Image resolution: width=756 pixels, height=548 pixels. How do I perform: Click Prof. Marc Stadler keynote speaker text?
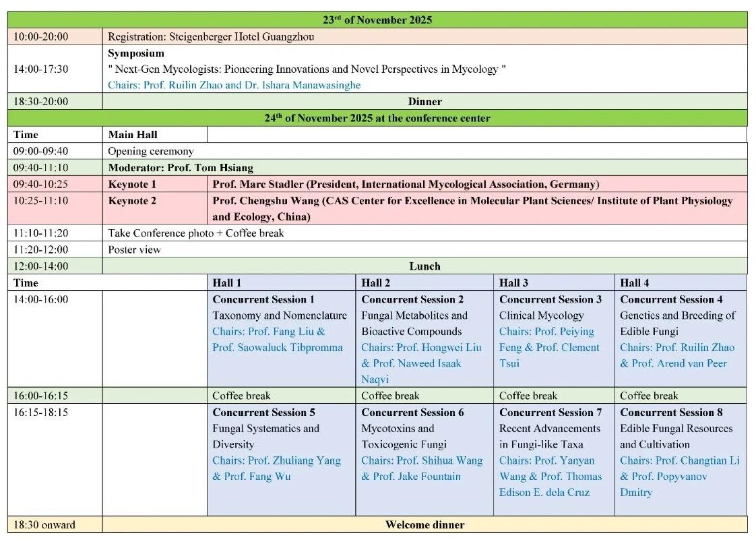coord(405,184)
